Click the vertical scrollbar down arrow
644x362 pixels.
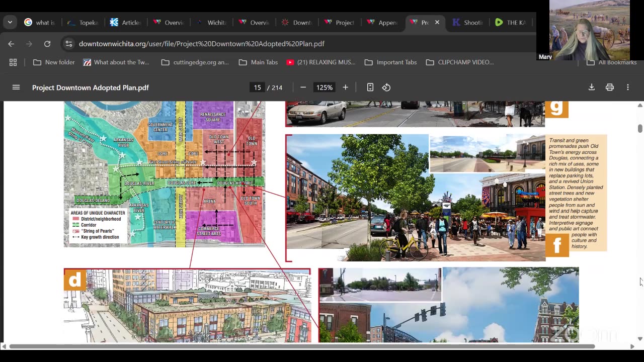(x=640, y=339)
